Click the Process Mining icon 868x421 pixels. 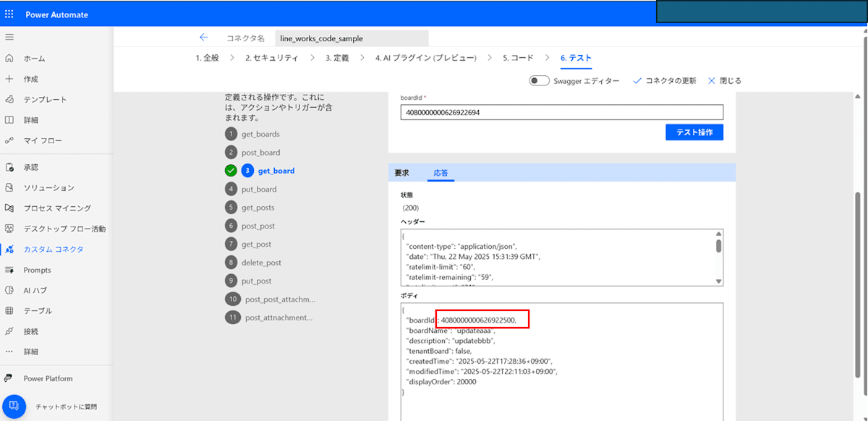9,208
